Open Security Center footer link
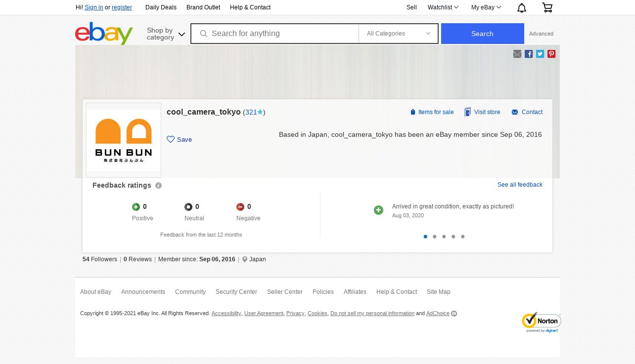The image size is (635, 364). [x=236, y=292]
